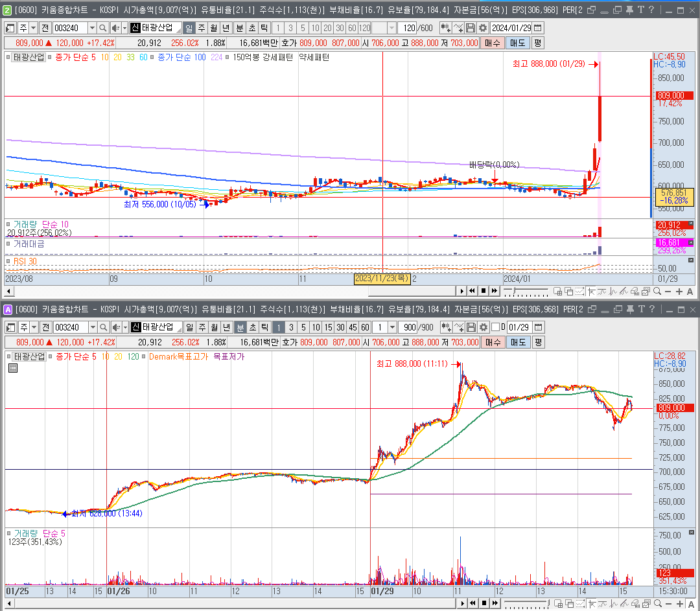Image resolution: width=700 pixels, height=611 pixels.
Task: Click the stock search magnifier in the bottom chart toolbar
Action: click(x=104, y=328)
